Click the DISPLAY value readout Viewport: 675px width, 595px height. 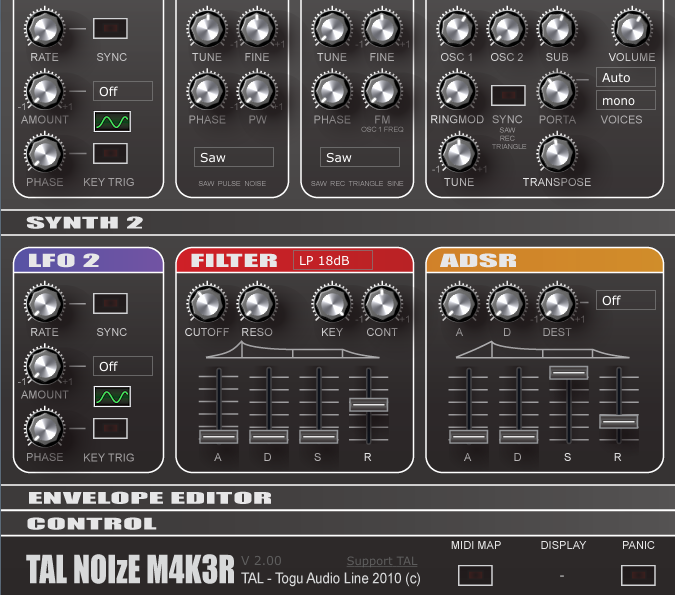(562, 576)
